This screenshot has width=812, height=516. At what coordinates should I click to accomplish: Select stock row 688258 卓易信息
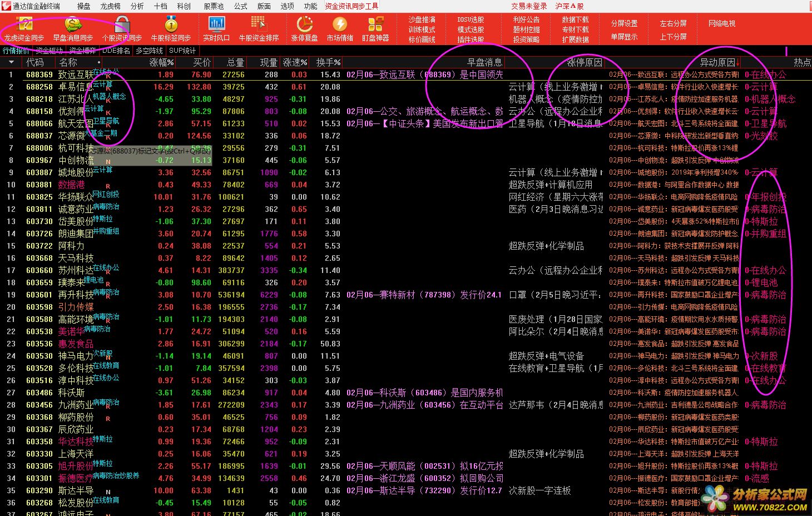(406, 87)
